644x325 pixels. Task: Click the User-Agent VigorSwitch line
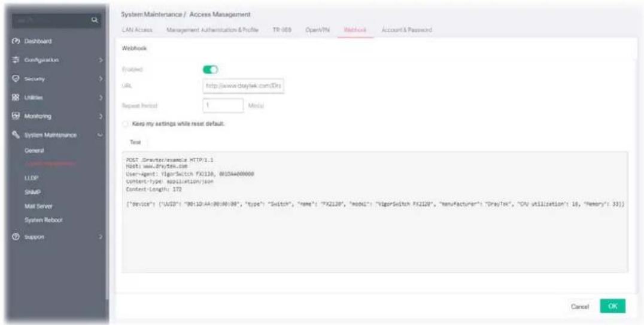coord(190,174)
